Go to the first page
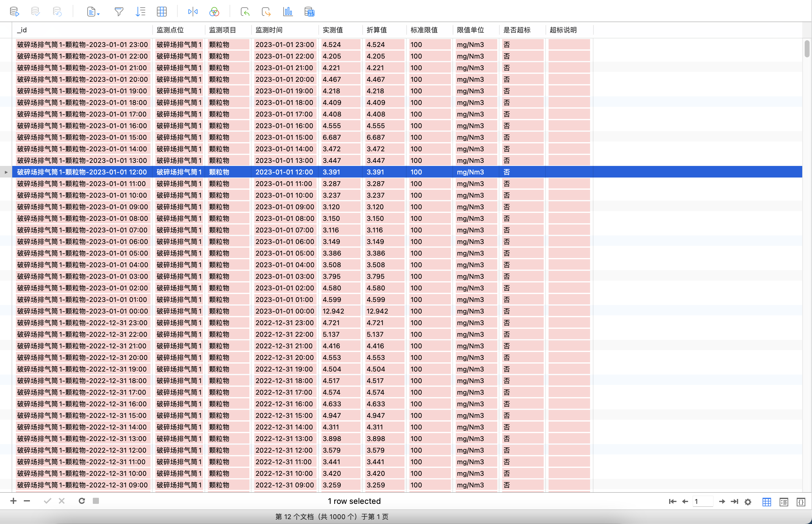This screenshot has height=524, width=812. click(672, 501)
